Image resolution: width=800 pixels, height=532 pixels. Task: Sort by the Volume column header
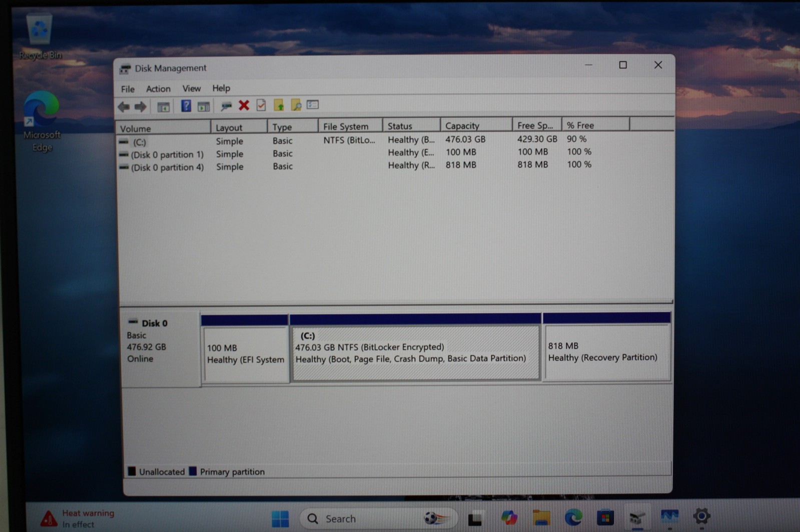point(163,128)
